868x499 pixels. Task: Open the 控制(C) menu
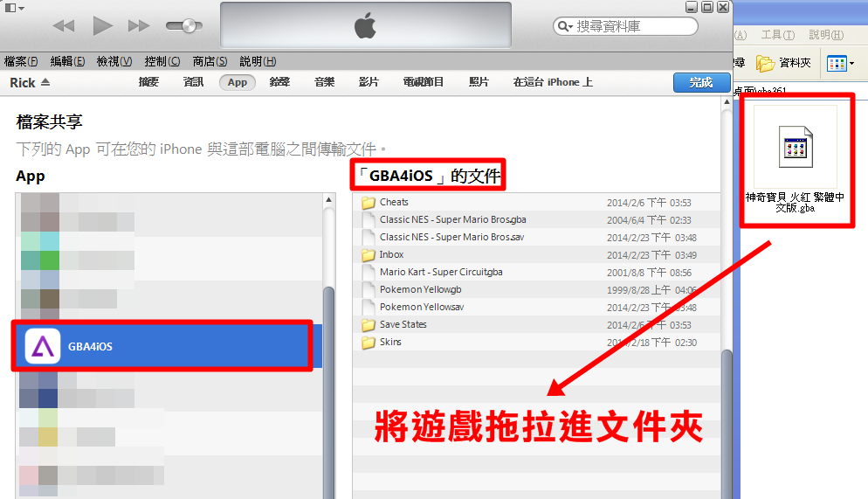click(162, 61)
